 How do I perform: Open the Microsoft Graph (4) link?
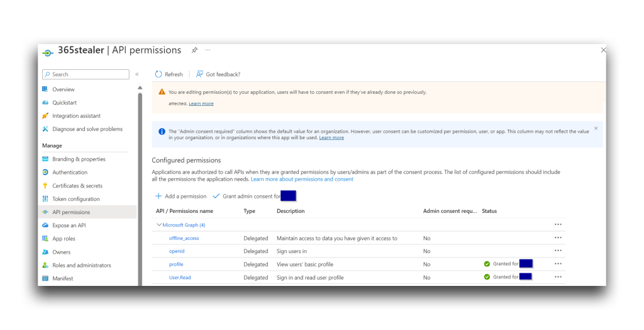coord(184,225)
